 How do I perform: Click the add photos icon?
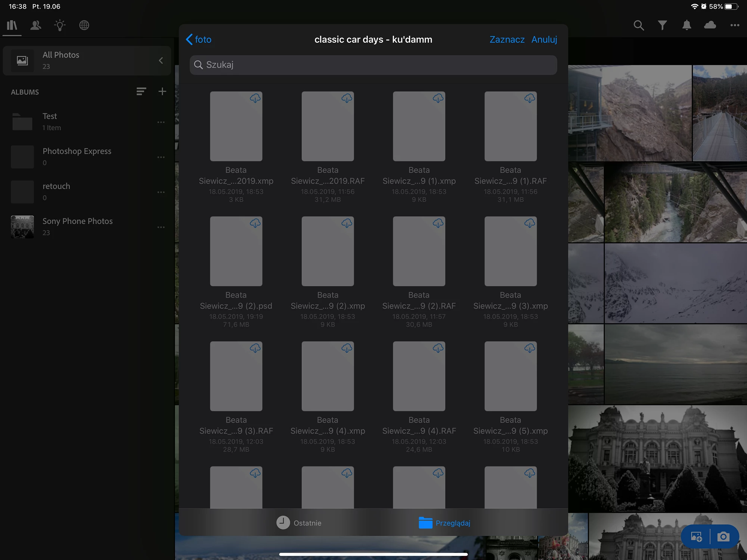pos(696,537)
